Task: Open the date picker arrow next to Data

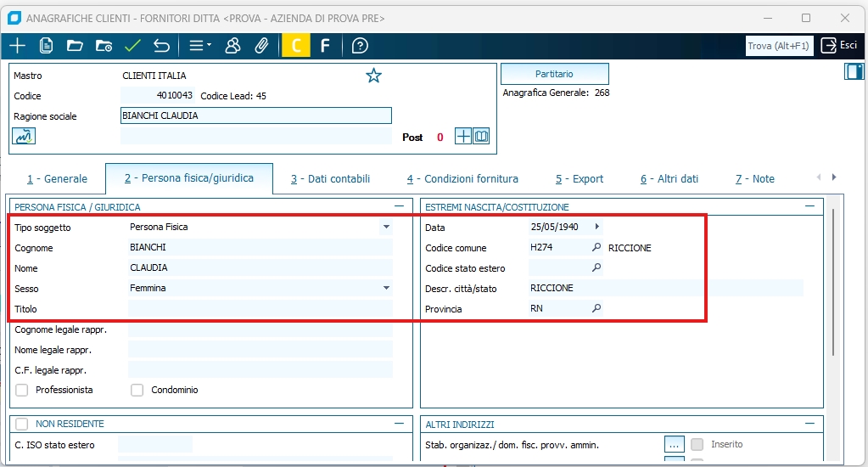Action: click(x=596, y=226)
